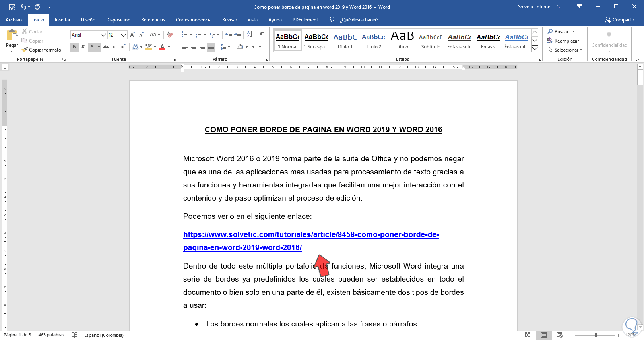Toggle strikethrough formatting

[x=106, y=47]
